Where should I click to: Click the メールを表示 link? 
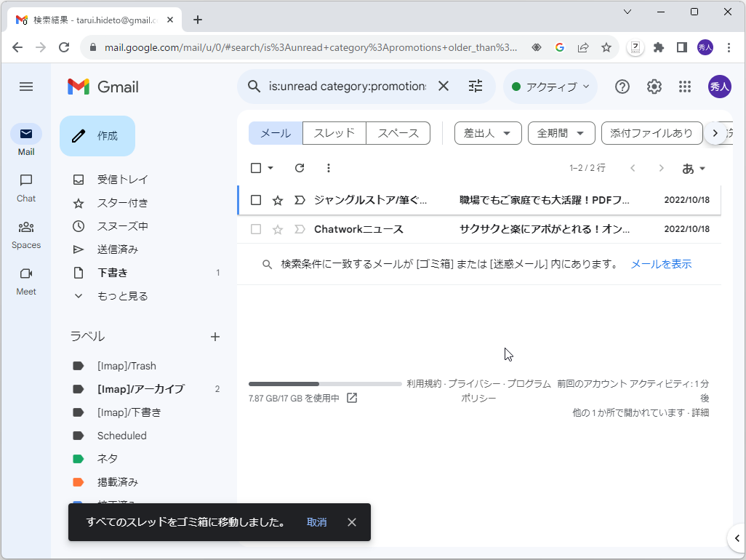coord(660,265)
